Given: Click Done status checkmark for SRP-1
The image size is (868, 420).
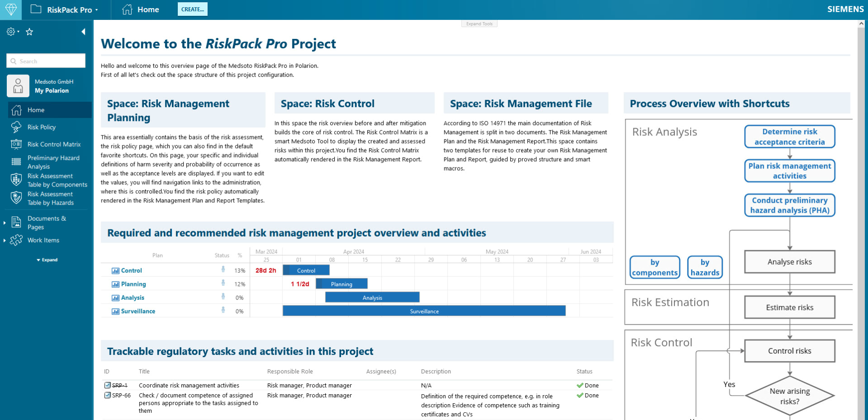Looking at the screenshot, I should click(580, 385).
